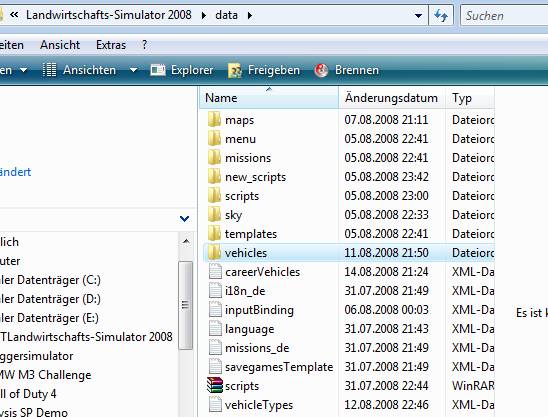Select Landwirtschafts-Simulator 2008 in folder tree
Image resolution: width=548 pixels, height=417 pixels.
86,337
